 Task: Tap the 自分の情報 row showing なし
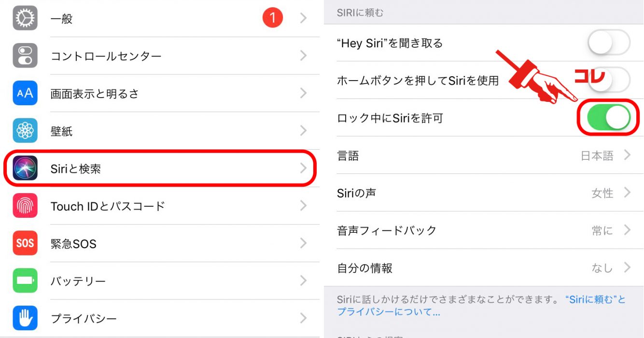point(484,268)
